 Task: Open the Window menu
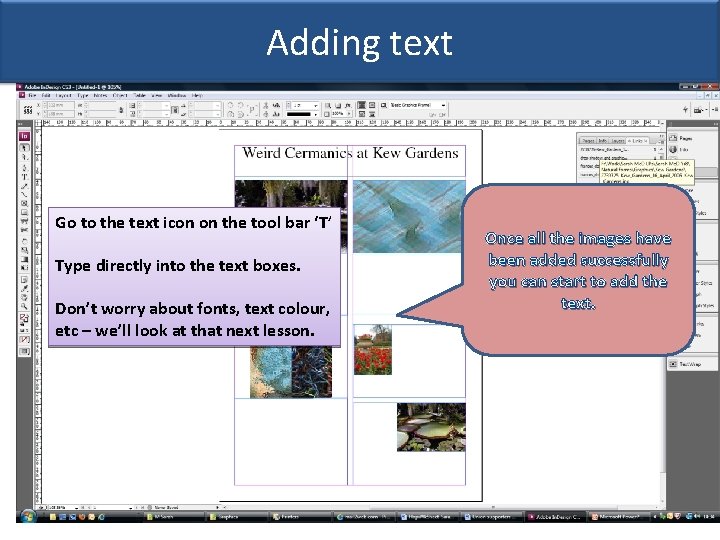pos(177,96)
